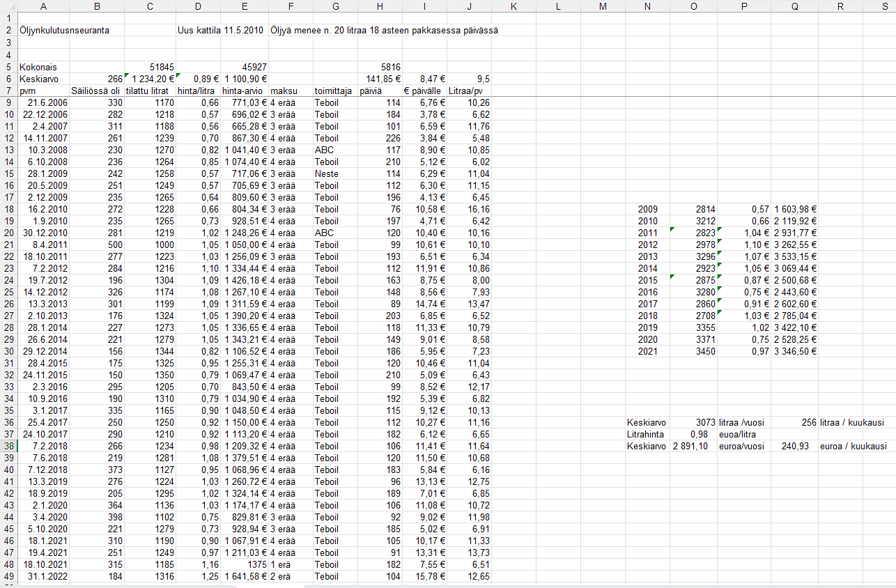Click the column O header
This screenshot has width=896, height=588.
click(693, 6)
